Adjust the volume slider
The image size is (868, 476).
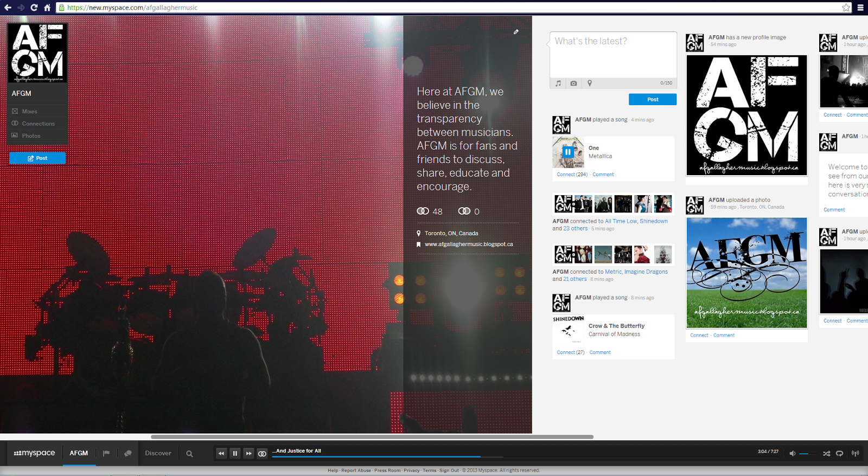pyautogui.click(x=808, y=453)
